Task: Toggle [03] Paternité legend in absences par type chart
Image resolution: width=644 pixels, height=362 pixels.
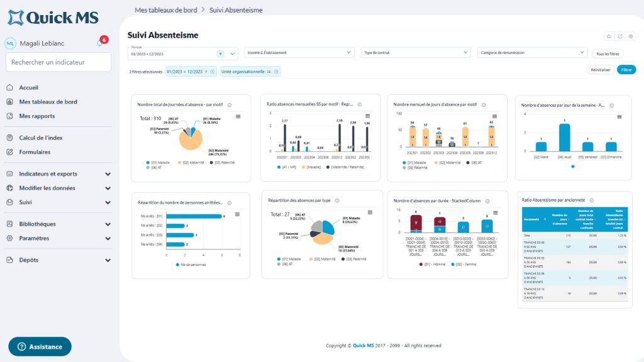Action: point(355,259)
